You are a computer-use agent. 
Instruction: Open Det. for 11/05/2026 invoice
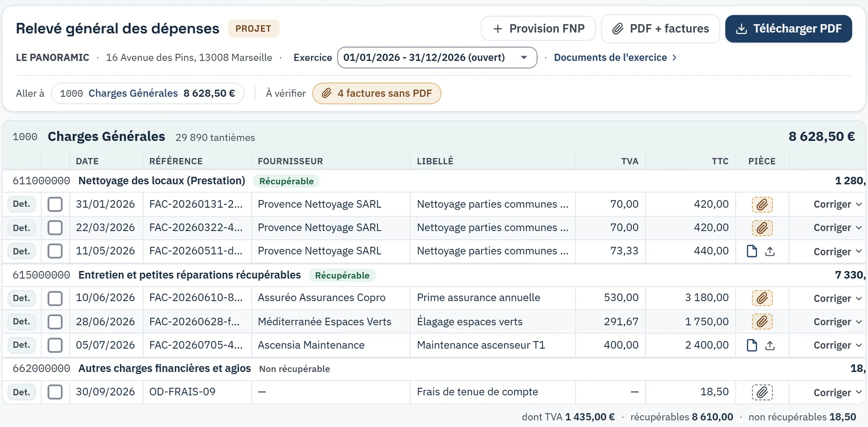tap(21, 251)
